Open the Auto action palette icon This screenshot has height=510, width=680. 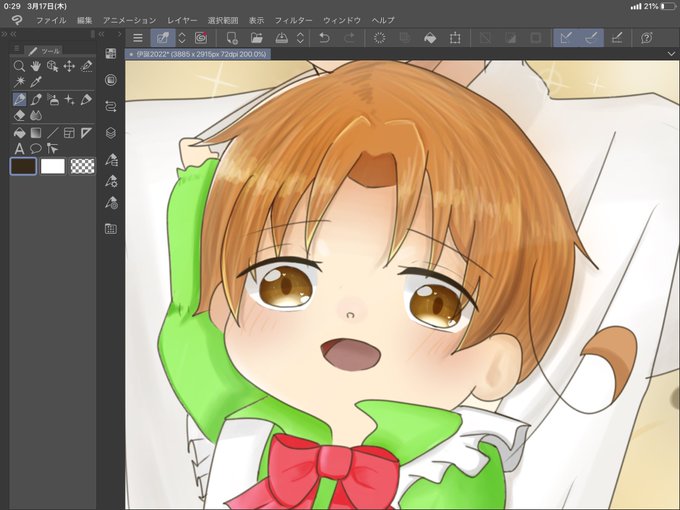pos(111,106)
